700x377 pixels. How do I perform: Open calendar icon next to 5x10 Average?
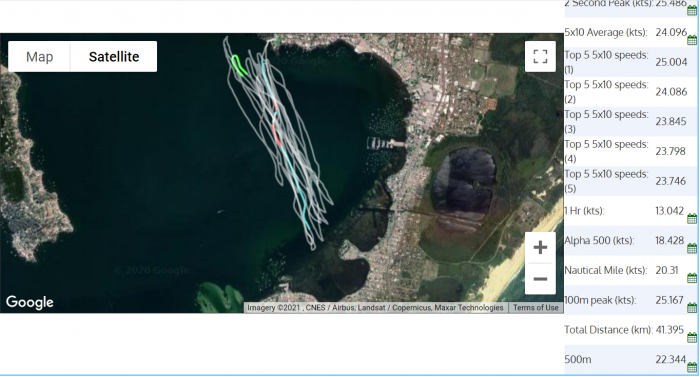point(692,40)
